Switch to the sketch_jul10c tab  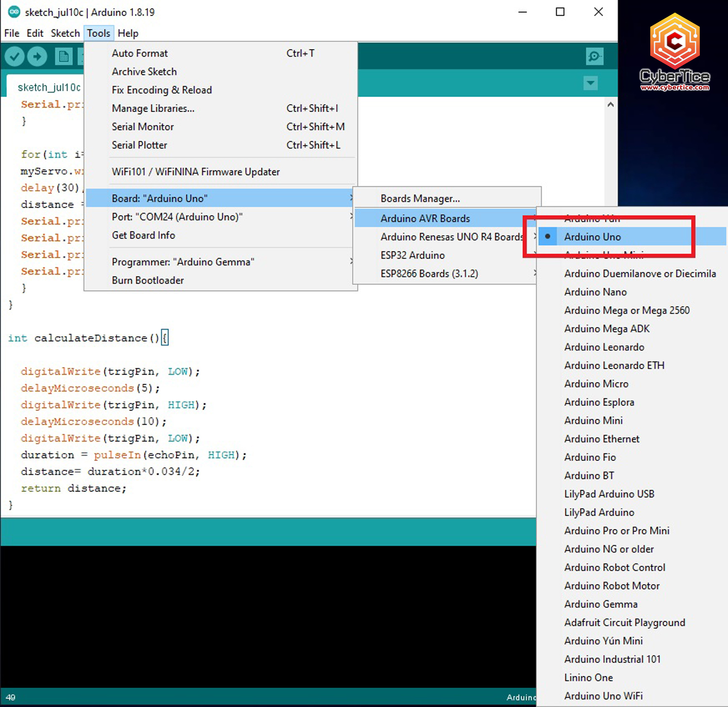(x=49, y=87)
